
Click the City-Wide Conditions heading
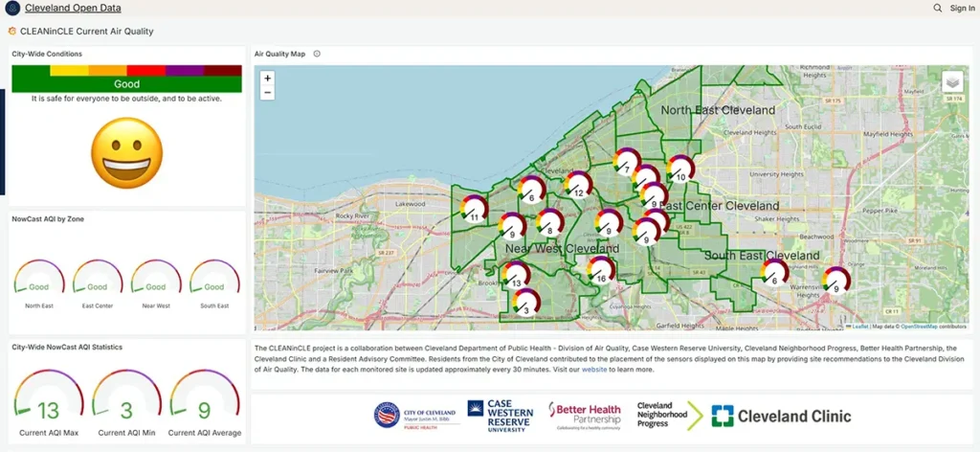[47, 54]
